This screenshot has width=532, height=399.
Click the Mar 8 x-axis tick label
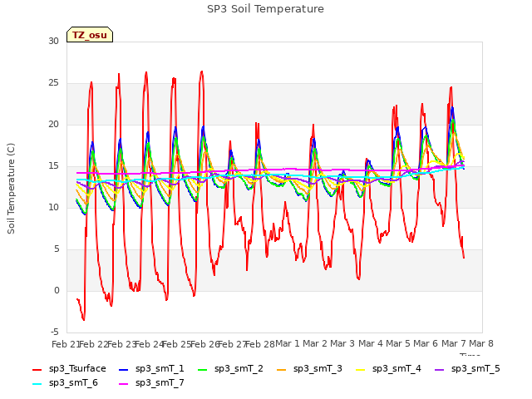pos(481,343)
